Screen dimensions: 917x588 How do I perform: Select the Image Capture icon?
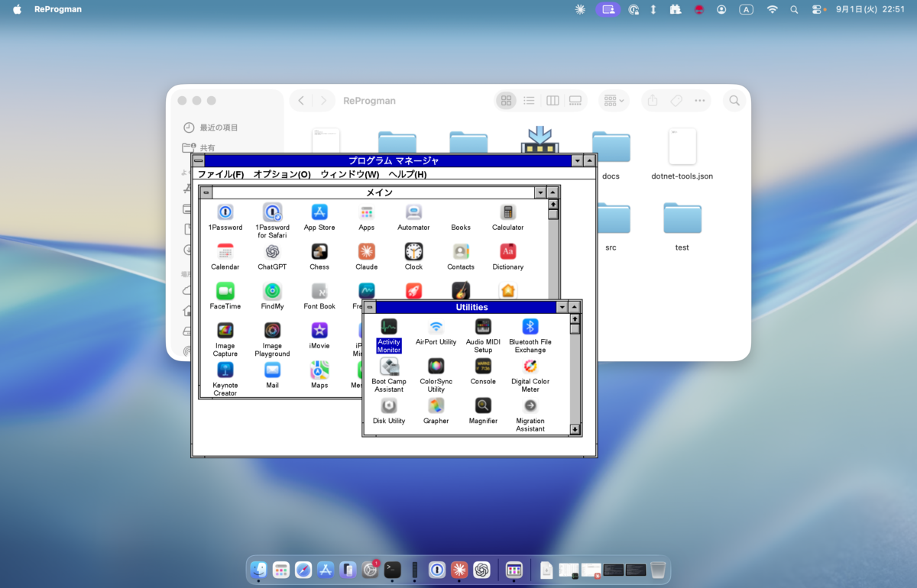click(x=225, y=331)
